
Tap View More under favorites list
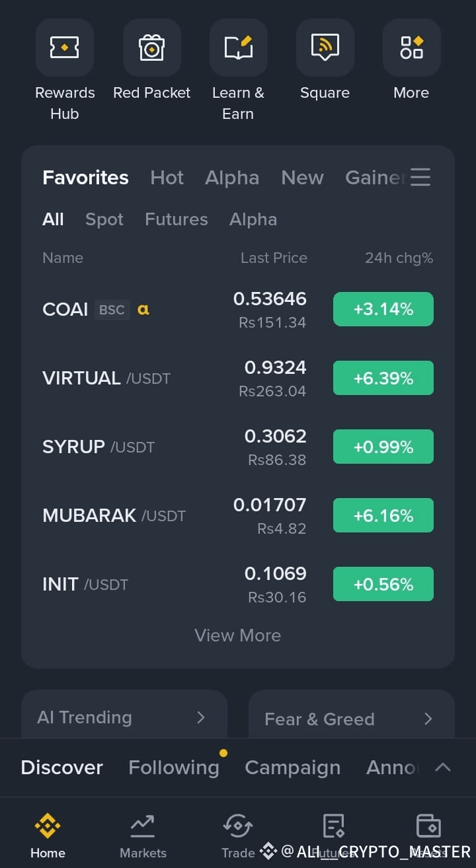[x=238, y=635]
